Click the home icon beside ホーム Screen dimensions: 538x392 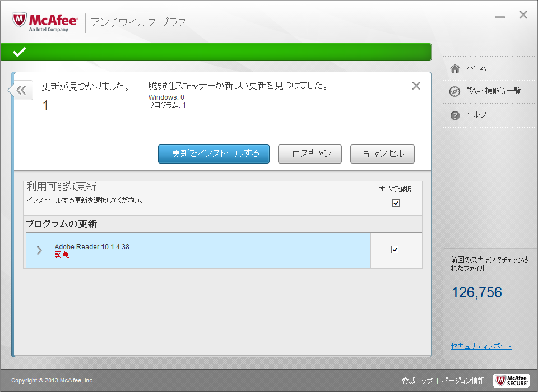click(x=455, y=68)
